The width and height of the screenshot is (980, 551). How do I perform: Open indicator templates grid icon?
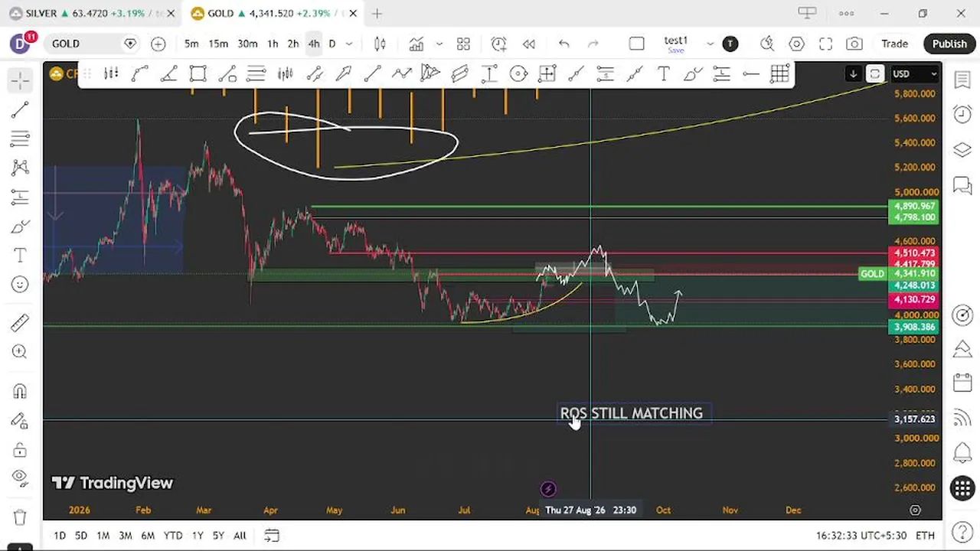pyautogui.click(x=463, y=44)
